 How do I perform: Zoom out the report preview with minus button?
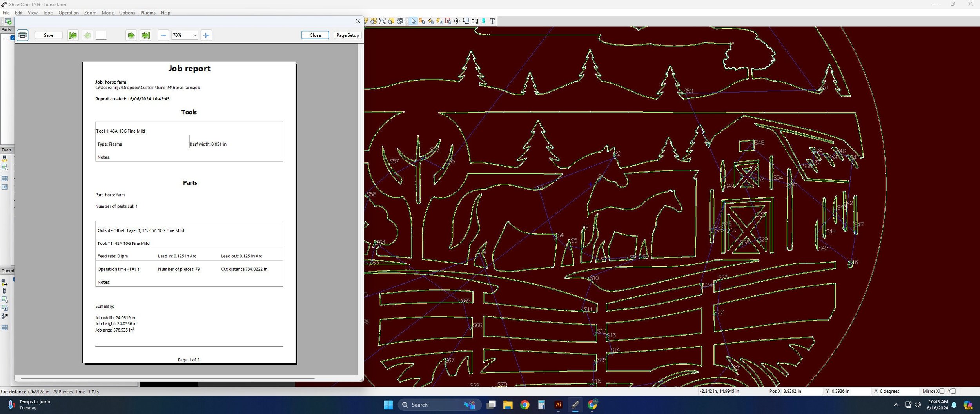(x=163, y=35)
